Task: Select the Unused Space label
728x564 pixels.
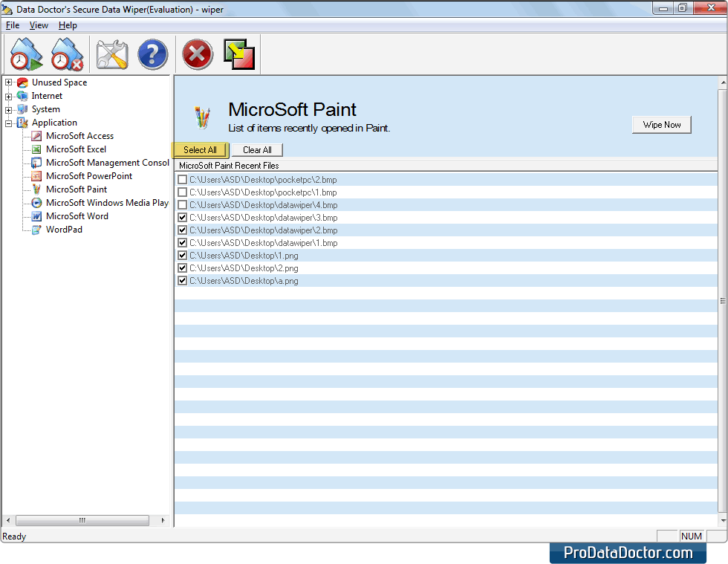Action: pos(59,82)
